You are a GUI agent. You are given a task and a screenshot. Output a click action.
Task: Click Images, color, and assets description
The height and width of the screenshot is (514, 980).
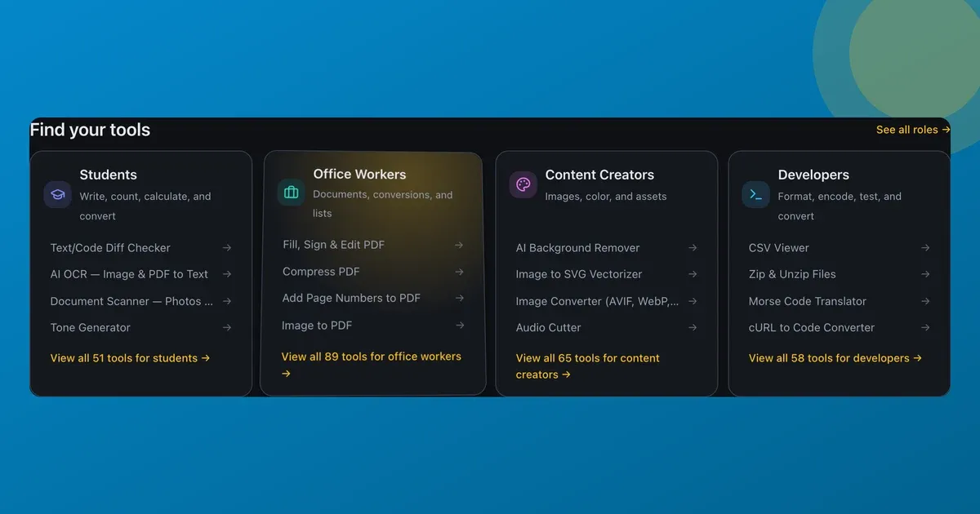pos(606,197)
